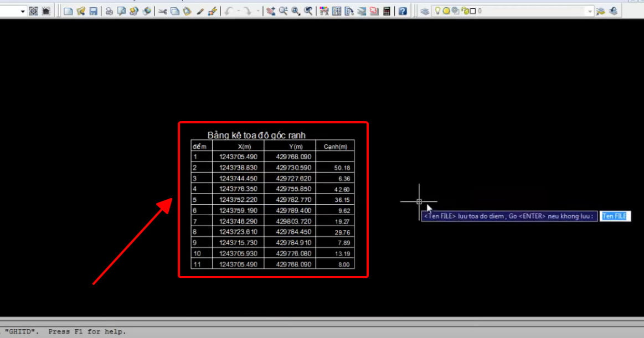
Task: Click the table title 'Bảng kê toạ độ góc ranh'
Action: 256,135
